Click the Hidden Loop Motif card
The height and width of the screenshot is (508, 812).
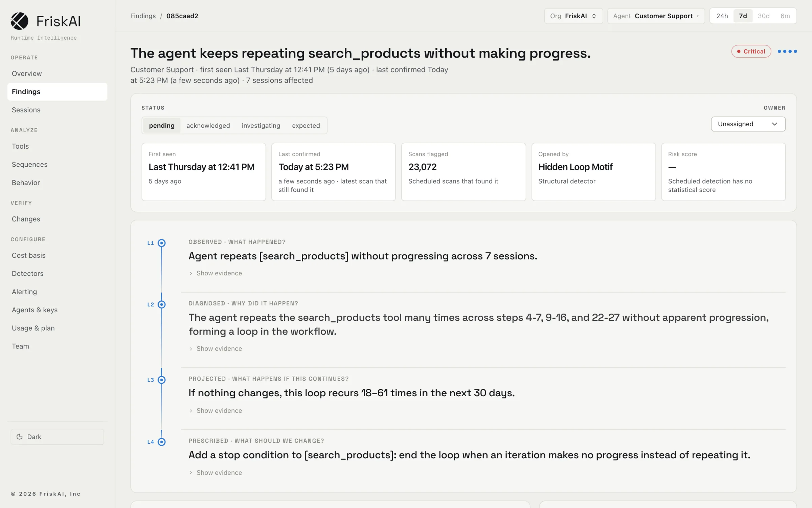click(x=593, y=172)
